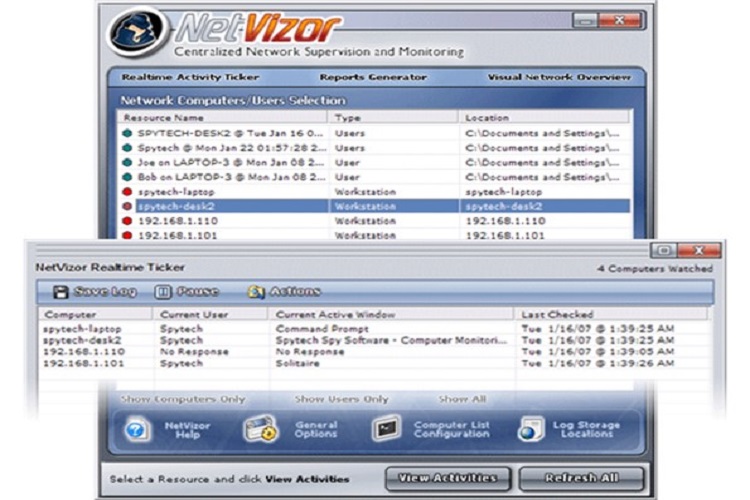
Task: Open the Visual Network Overview tab
Action: tap(559, 77)
